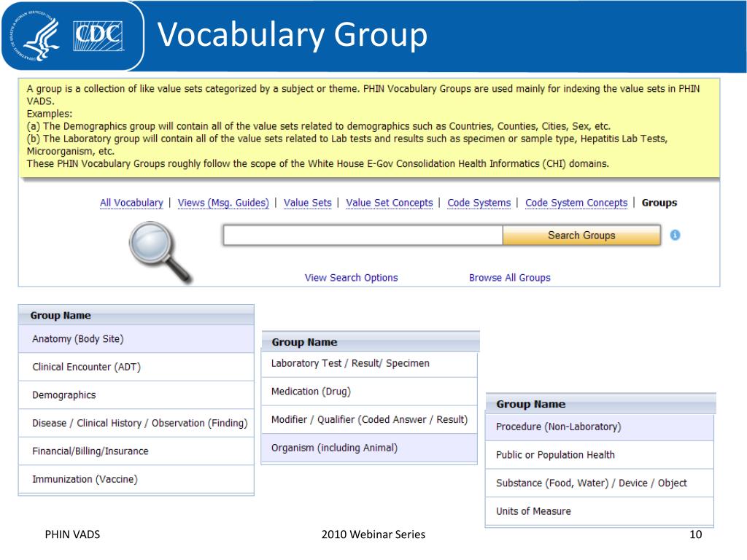
Task: Click Group Name header above Laboratory Test
Action: tap(370, 342)
